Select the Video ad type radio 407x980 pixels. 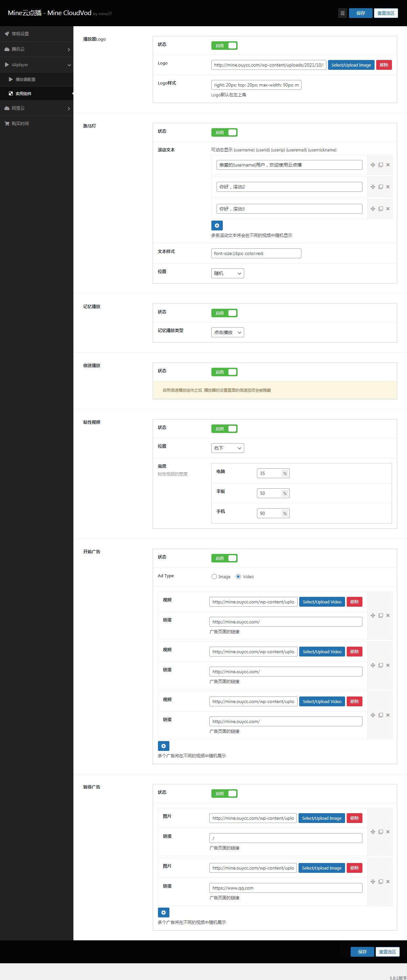[x=238, y=577]
